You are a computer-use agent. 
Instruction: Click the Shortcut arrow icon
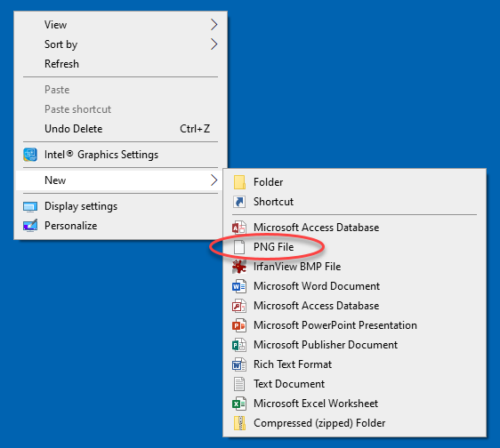239,202
